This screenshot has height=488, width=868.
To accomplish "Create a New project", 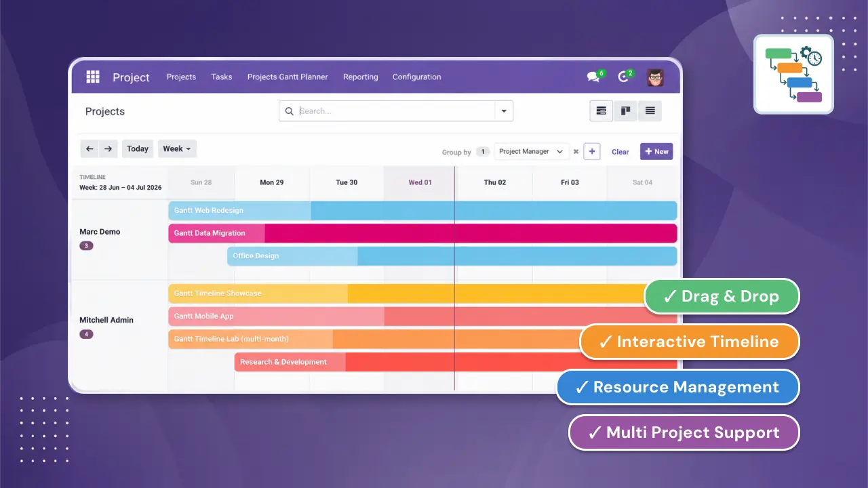I will [656, 152].
